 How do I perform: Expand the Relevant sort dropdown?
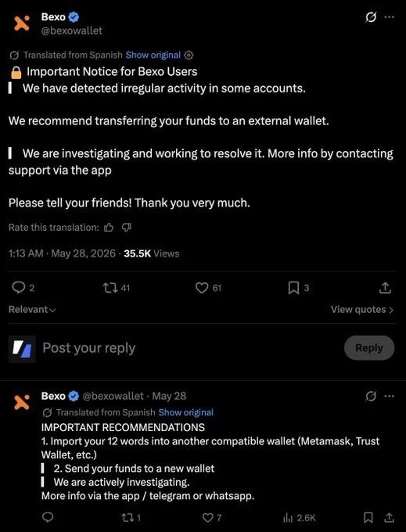point(32,310)
